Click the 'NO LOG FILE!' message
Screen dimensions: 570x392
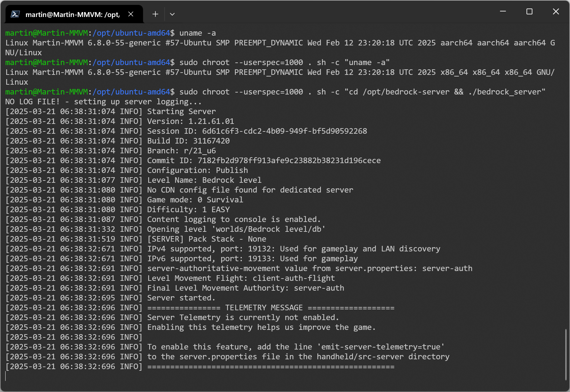coord(103,102)
